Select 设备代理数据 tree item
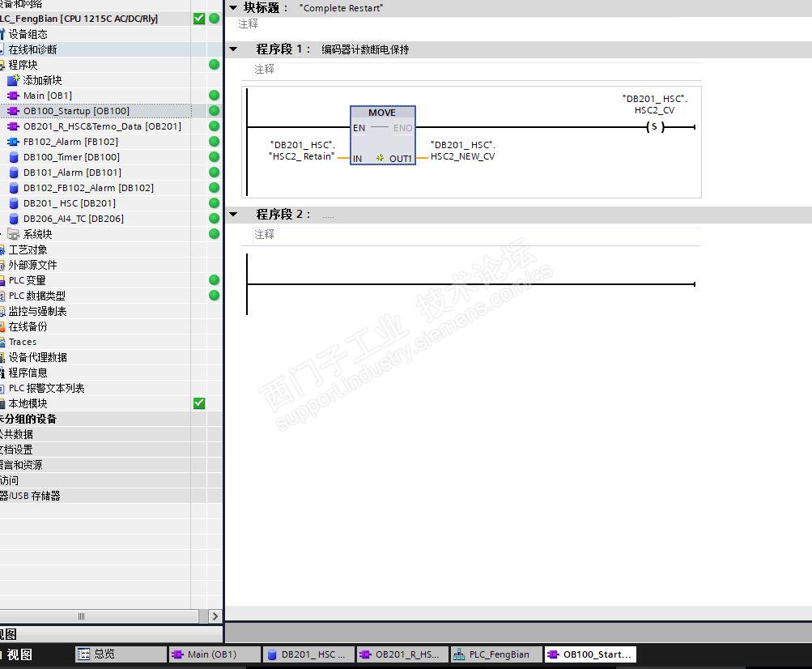 (37, 357)
